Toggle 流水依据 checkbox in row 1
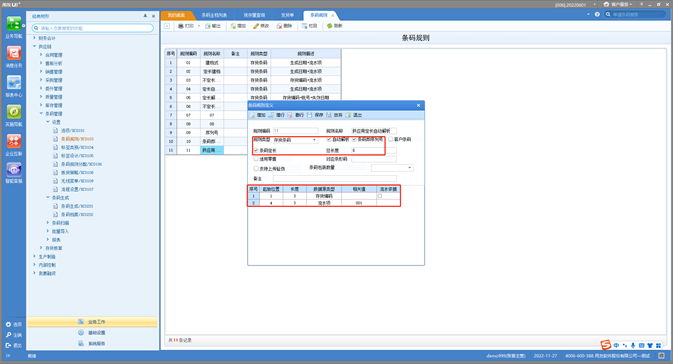This screenshot has width=673, height=364. 380,196
